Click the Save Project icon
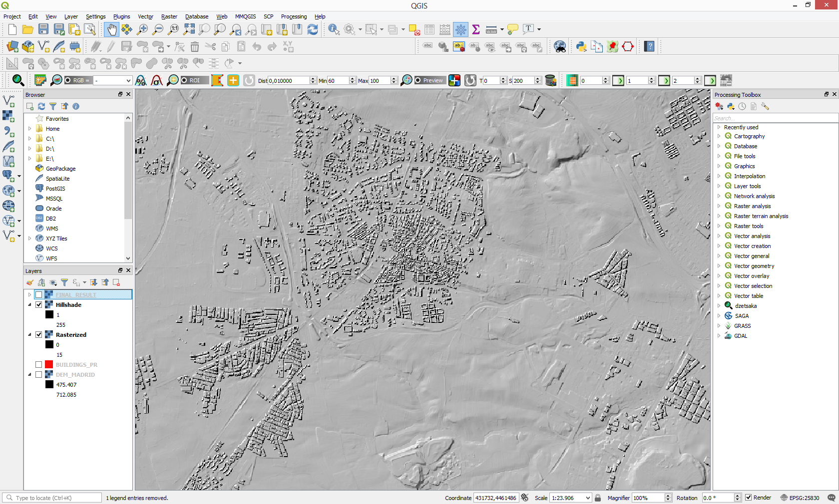The width and height of the screenshot is (839, 504). coord(43,30)
